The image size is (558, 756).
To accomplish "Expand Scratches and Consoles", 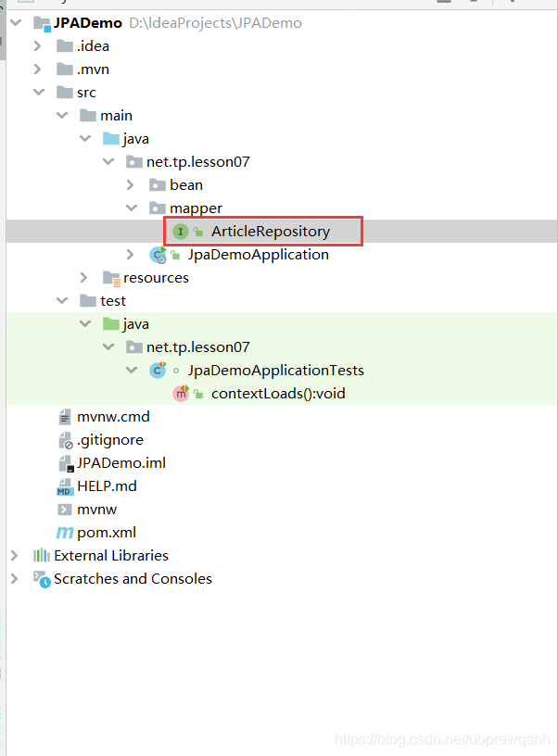I will 15,578.
